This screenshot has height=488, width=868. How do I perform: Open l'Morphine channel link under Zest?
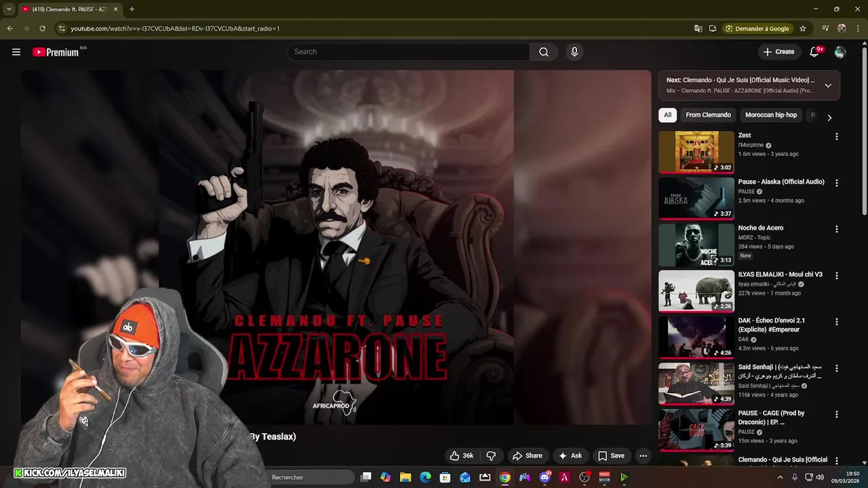pyautogui.click(x=751, y=145)
